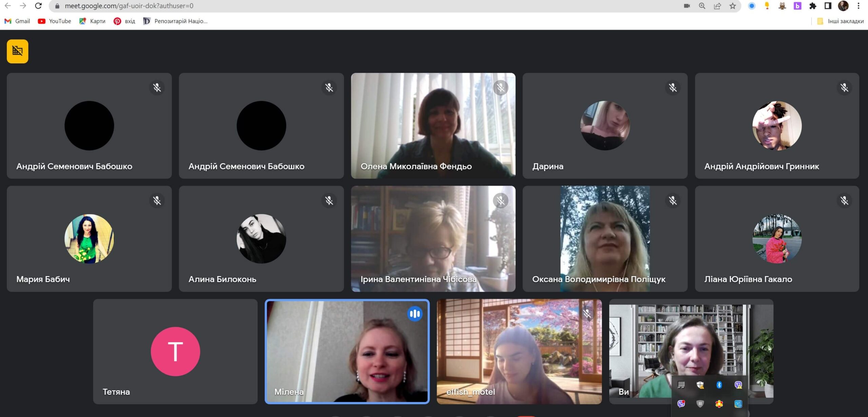
Task: Open the Extensions puzzle piece menu
Action: 813,6
